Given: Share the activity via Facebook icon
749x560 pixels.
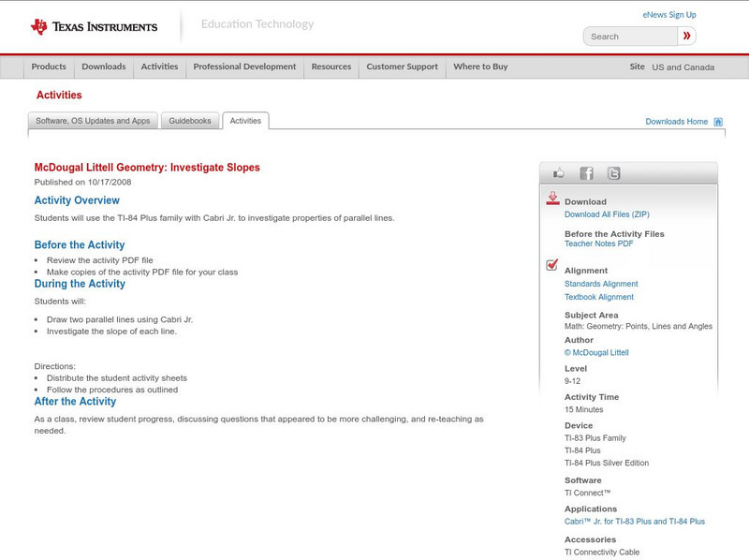Looking at the screenshot, I should [x=586, y=173].
